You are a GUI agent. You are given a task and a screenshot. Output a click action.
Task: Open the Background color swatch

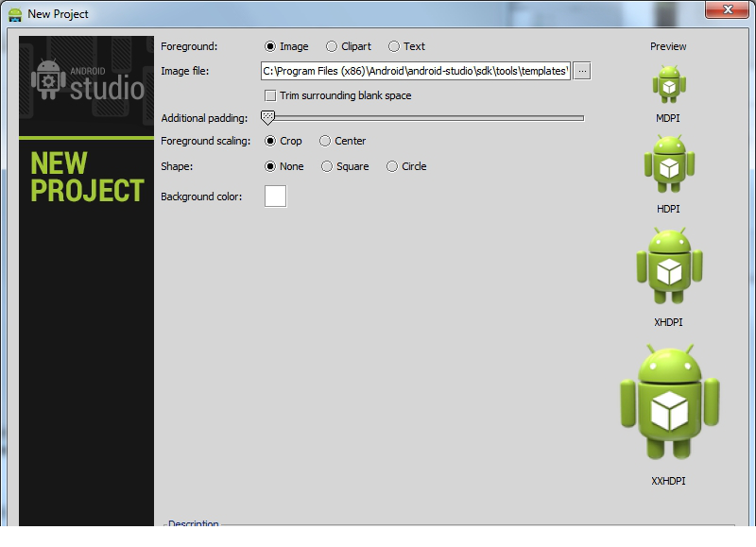tap(275, 197)
